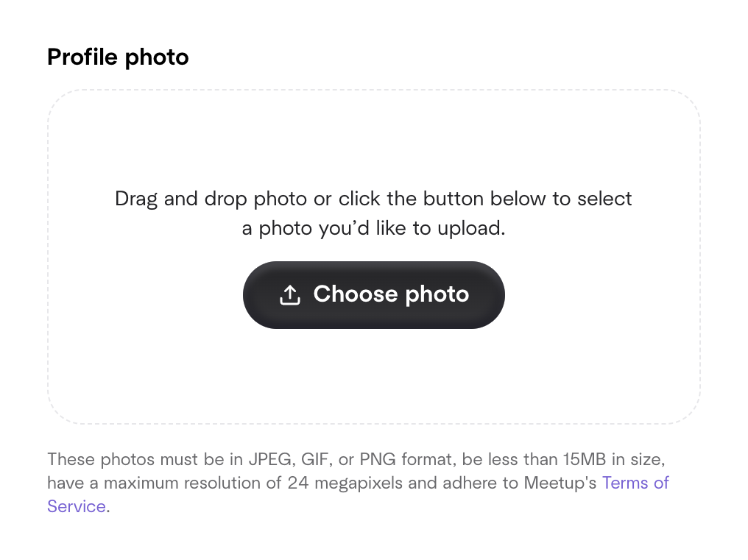Click the words "Terms of" in the link
This screenshot has width=748, height=560.
pos(635,483)
